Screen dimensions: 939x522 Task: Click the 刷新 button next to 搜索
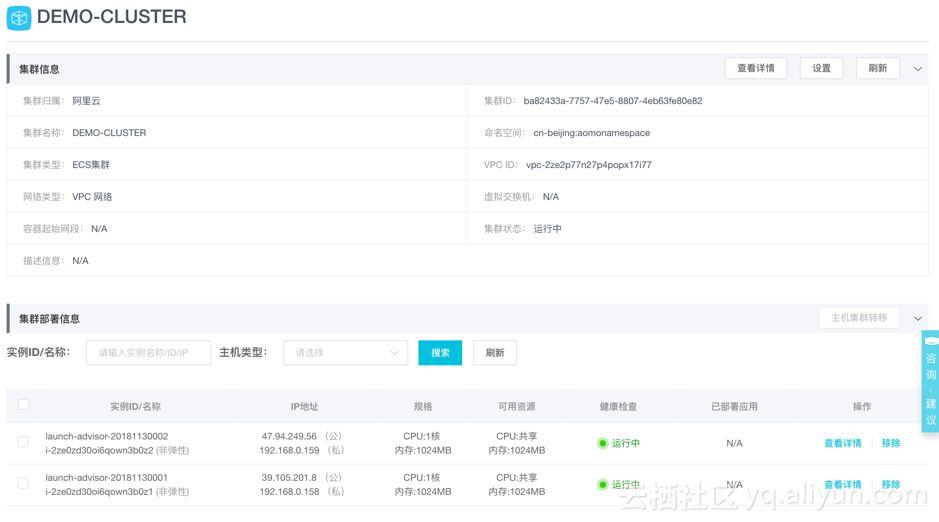495,353
